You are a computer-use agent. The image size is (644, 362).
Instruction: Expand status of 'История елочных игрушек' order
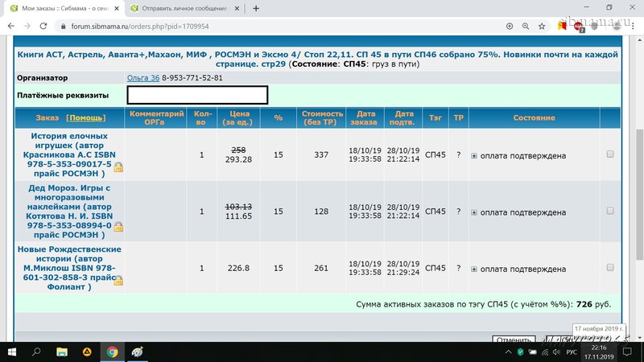tap(474, 156)
